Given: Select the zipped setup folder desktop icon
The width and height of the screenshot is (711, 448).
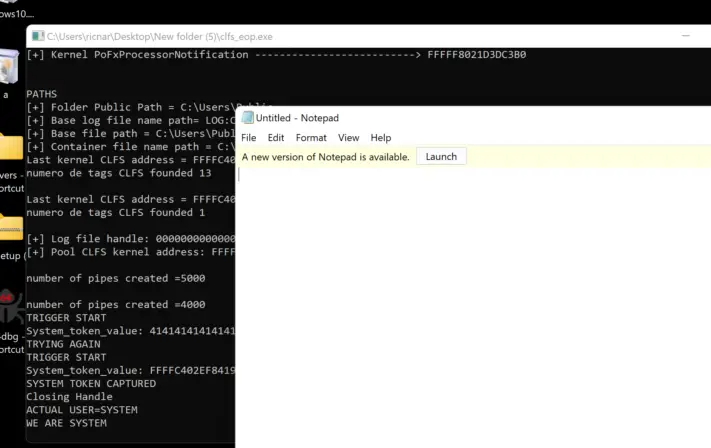Looking at the screenshot, I should pos(11,228).
